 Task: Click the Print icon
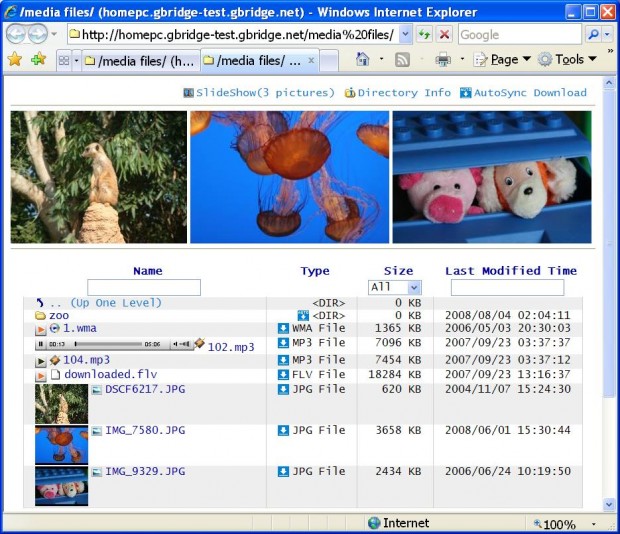coord(443,60)
